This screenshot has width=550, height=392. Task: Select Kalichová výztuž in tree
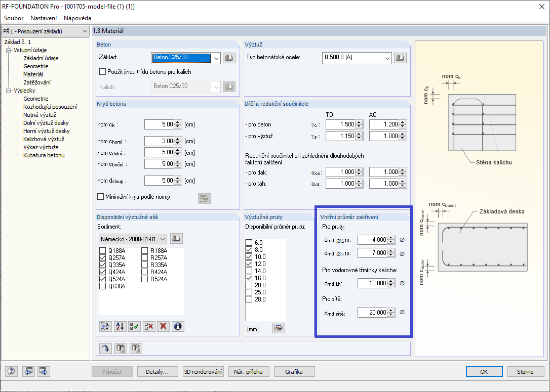(x=44, y=139)
